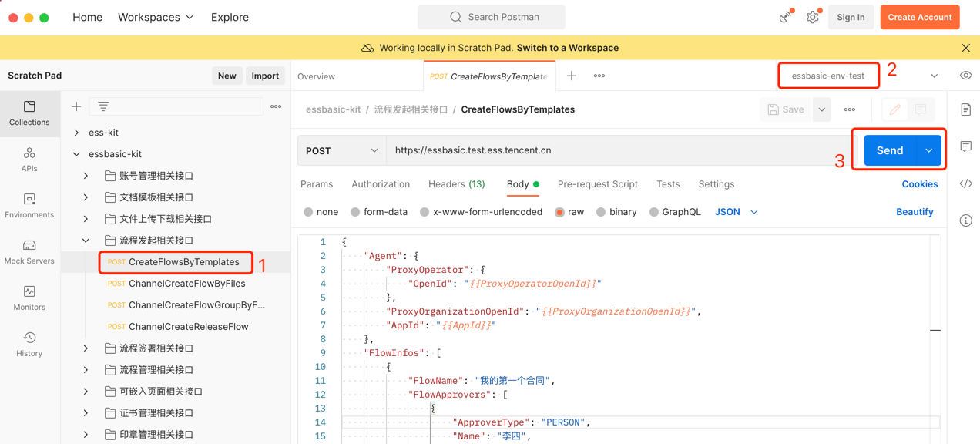Viewport: 980px width, 444px height.
Task: Click the pencil edit icon
Action: (x=894, y=109)
